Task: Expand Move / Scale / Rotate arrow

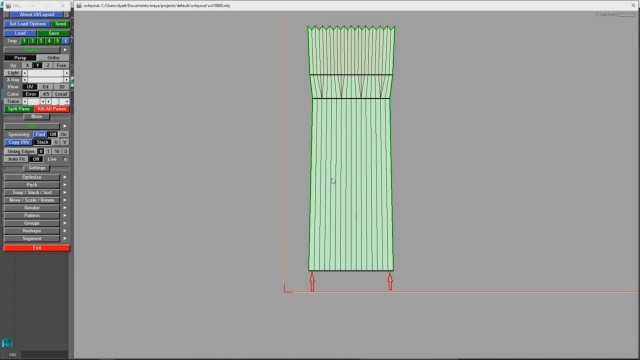Action: pyautogui.click(x=65, y=200)
